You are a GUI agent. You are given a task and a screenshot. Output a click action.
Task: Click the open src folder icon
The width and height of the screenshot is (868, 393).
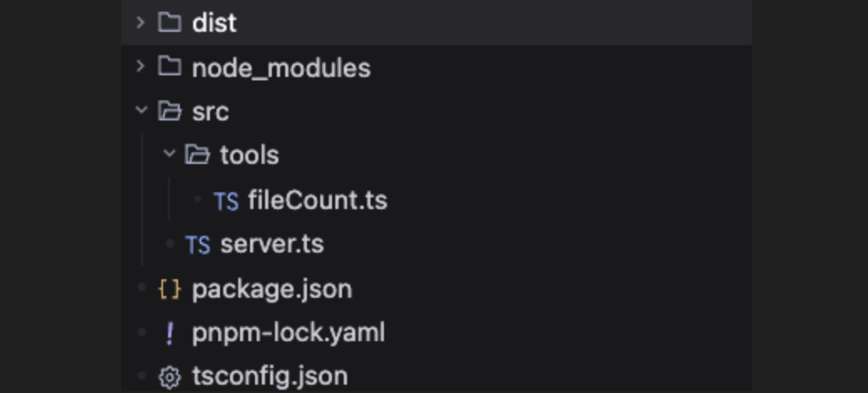click(170, 111)
